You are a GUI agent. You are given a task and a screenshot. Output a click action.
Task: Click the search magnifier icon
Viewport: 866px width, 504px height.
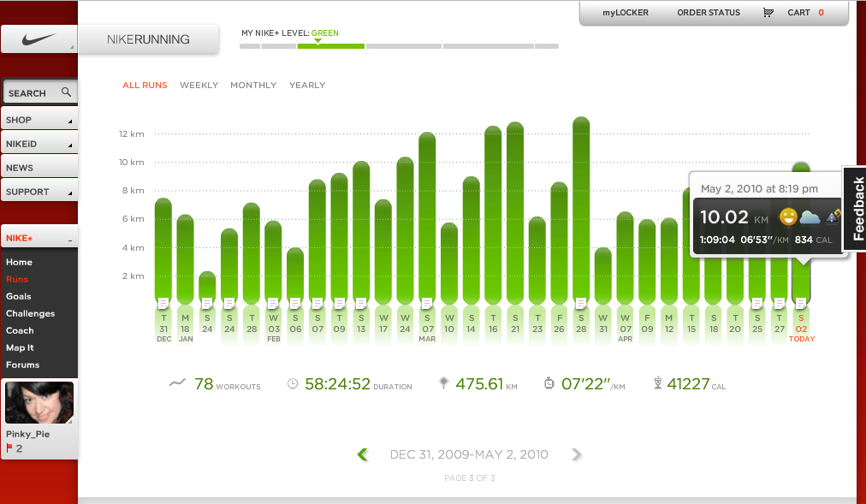(x=66, y=92)
